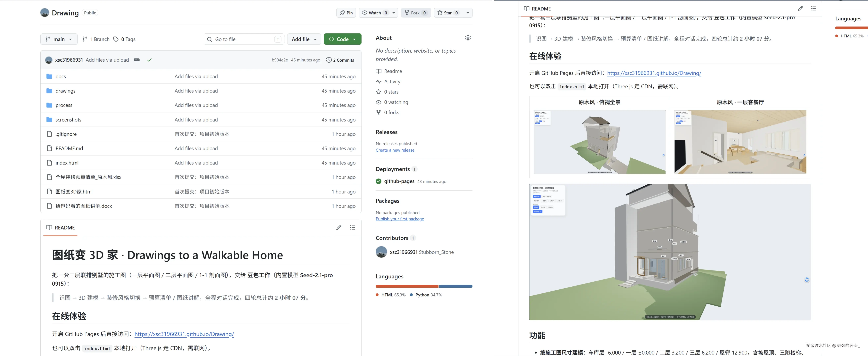Click the file icon beside .gitignore
The height and width of the screenshot is (356, 868).
pyautogui.click(x=49, y=134)
